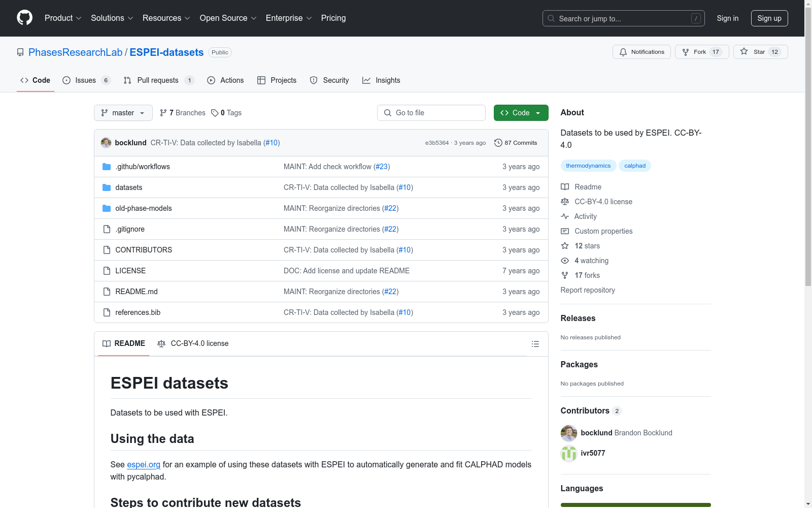Click the Contributors heading link

(591, 410)
